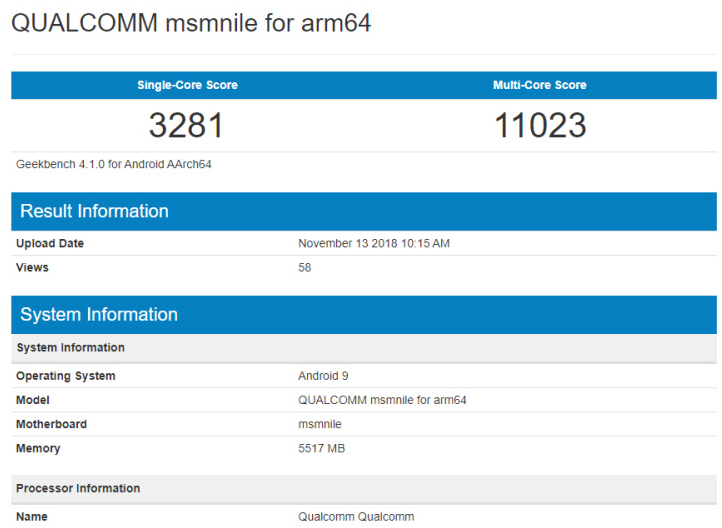Viewport: 722px width, 528px height.
Task: Click the 'Upload Date' label
Action: coord(50,243)
